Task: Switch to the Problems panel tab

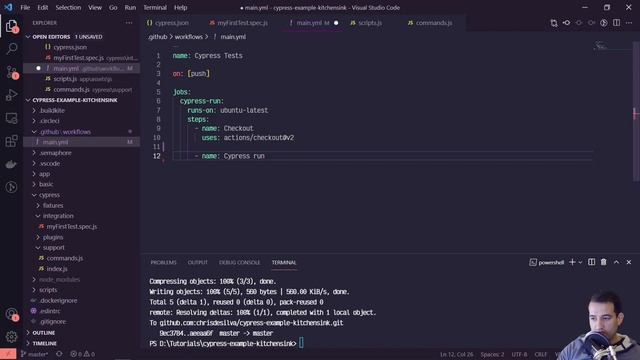Action: tap(163, 262)
